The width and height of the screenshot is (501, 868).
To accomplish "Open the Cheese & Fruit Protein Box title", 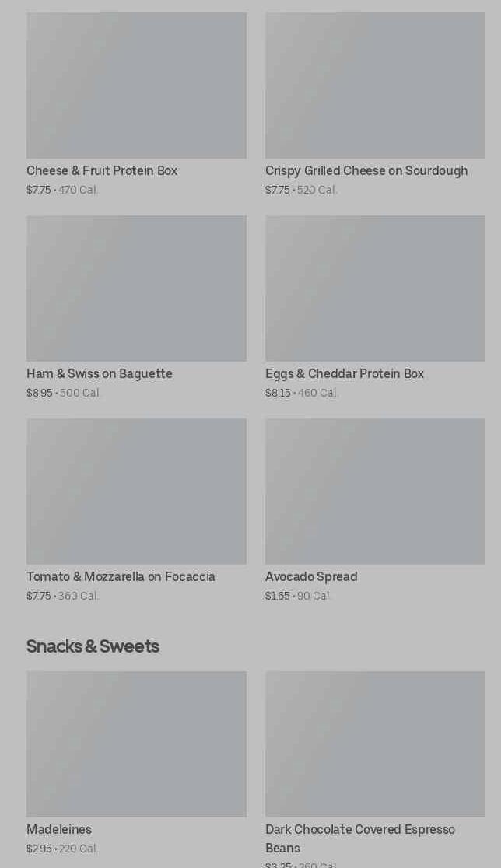I will click(x=102, y=171).
